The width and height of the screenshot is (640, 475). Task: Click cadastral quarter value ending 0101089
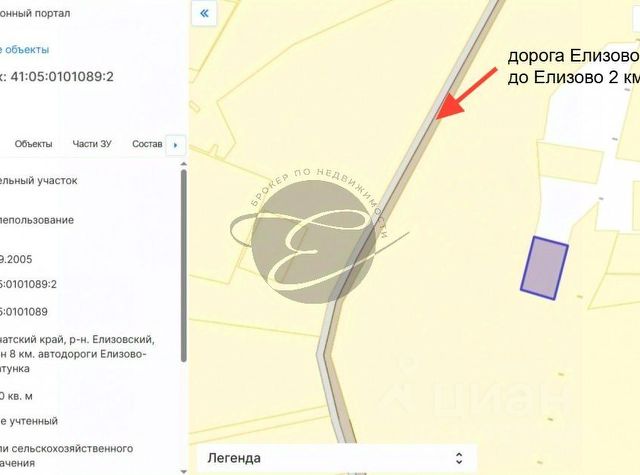pyautogui.click(x=24, y=312)
